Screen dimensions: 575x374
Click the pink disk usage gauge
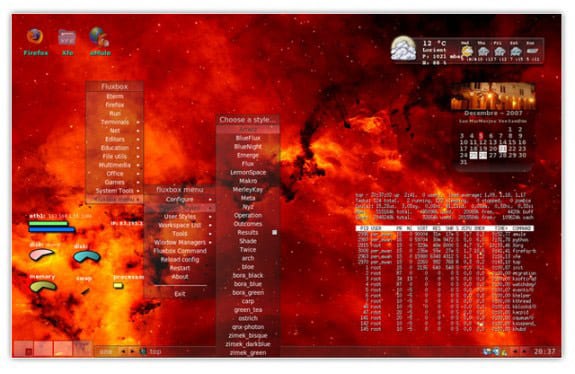click(41, 254)
